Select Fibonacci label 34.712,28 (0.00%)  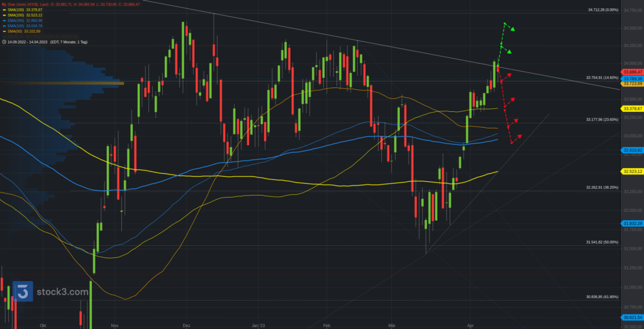tap(603, 10)
